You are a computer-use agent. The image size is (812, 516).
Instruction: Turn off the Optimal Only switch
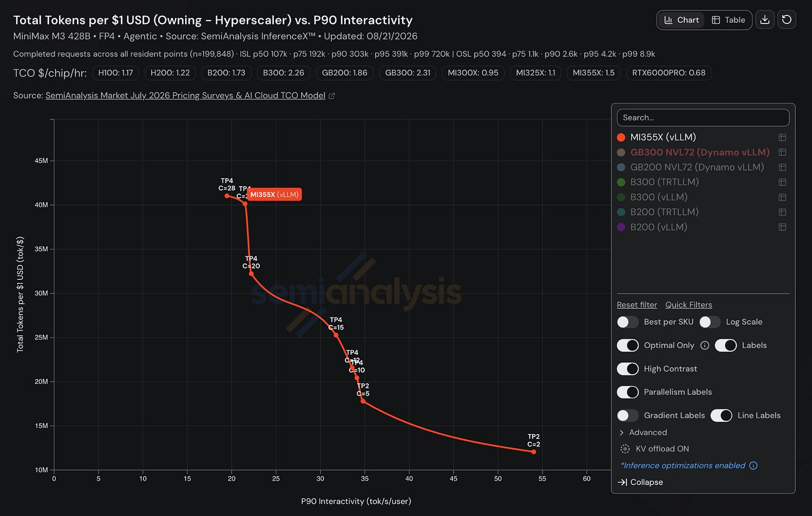click(628, 345)
